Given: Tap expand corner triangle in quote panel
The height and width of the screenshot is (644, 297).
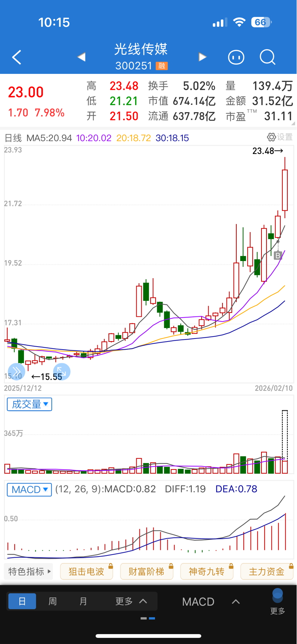Looking at the screenshot, I should (x=294, y=123).
